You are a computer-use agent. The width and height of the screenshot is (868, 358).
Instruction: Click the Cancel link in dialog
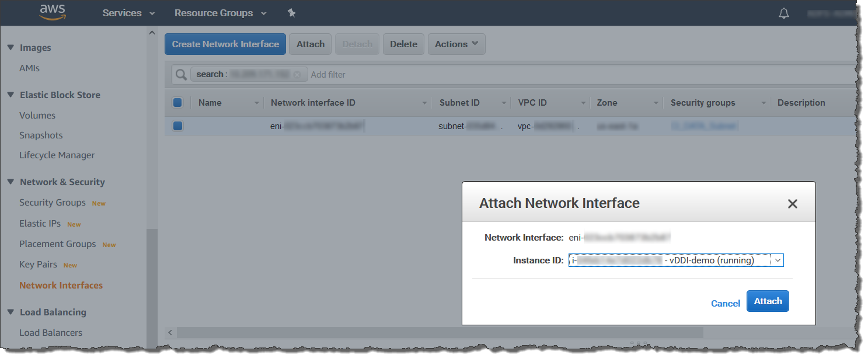coord(725,303)
